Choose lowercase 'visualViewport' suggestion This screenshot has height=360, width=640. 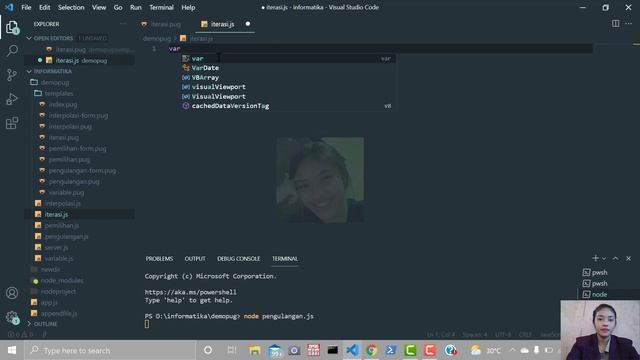pos(288,87)
